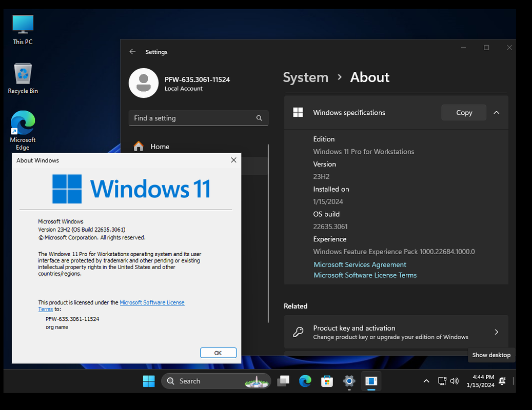Switch to Settings app in taskbar
The image size is (532, 410).
click(349, 381)
